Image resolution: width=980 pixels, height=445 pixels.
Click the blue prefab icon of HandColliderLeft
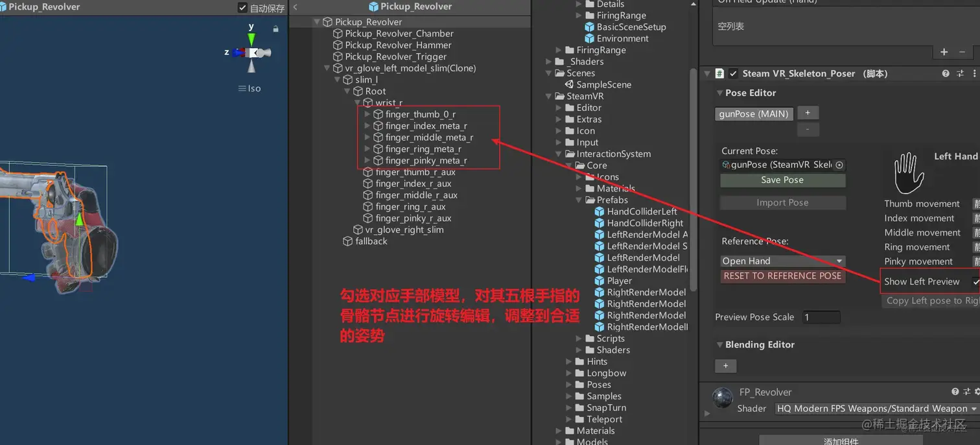pos(600,211)
